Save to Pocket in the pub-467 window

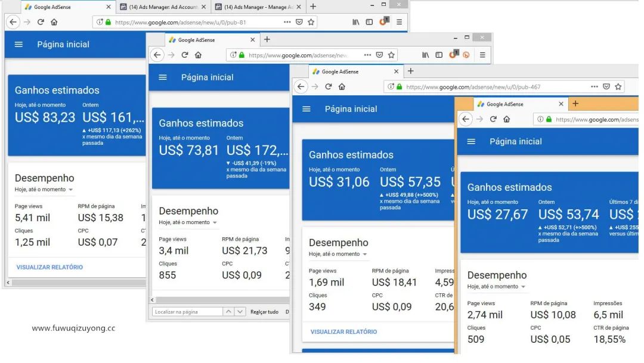pos(606,86)
